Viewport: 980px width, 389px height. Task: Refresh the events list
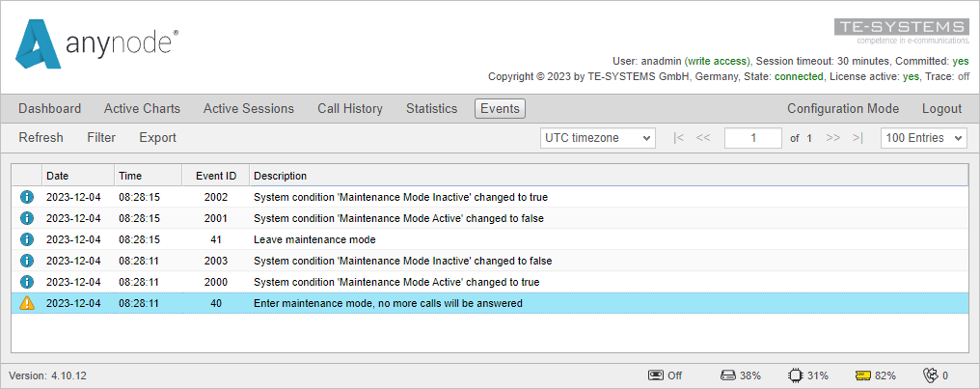[x=41, y=138]
